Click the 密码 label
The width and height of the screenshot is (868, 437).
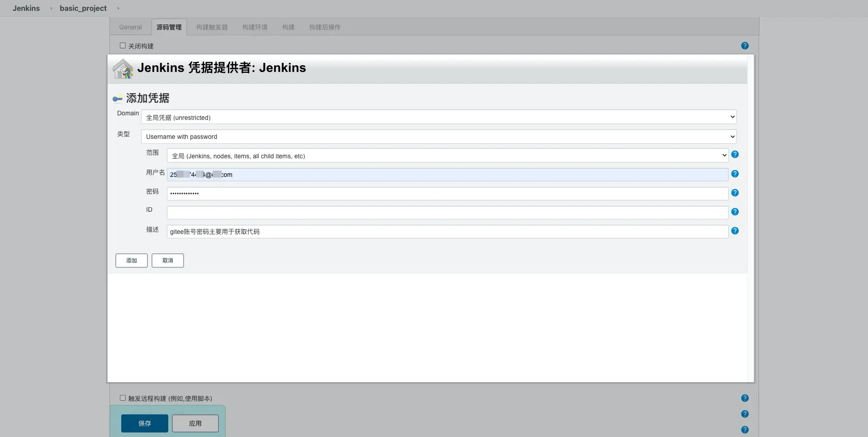coord(152,191)
